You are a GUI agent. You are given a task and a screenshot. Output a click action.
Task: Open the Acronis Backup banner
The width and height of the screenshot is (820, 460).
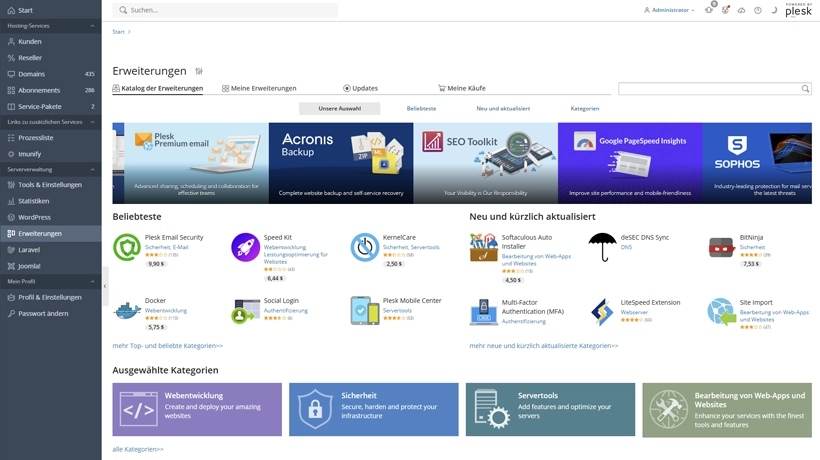point(341,163)
